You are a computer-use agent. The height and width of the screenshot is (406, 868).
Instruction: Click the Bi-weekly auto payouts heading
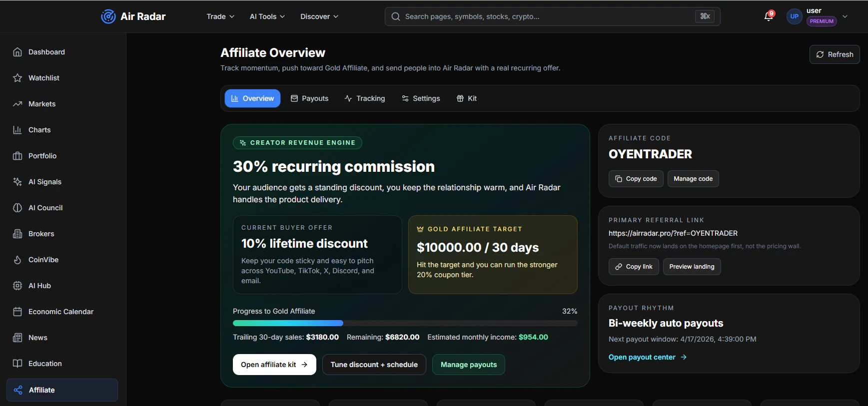[666, 323]
